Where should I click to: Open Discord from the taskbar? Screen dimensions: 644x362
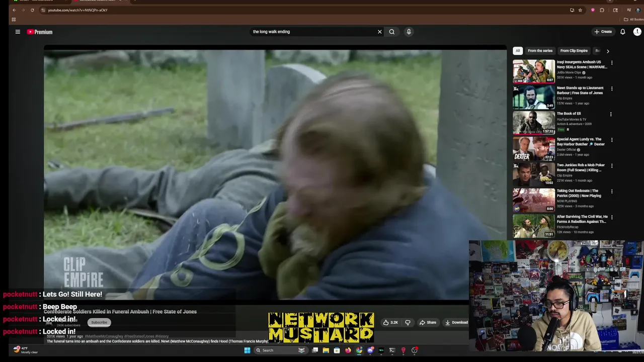tap(370, 350)
